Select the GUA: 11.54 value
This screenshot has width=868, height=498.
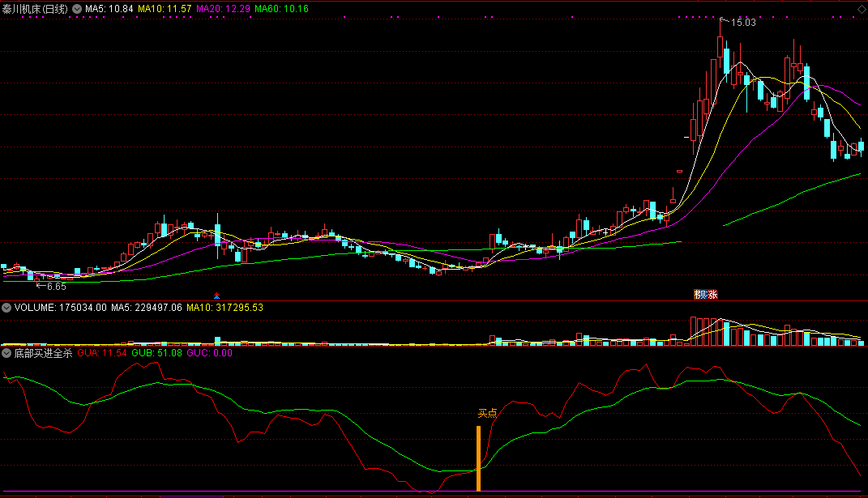click(x=102, y=353)
